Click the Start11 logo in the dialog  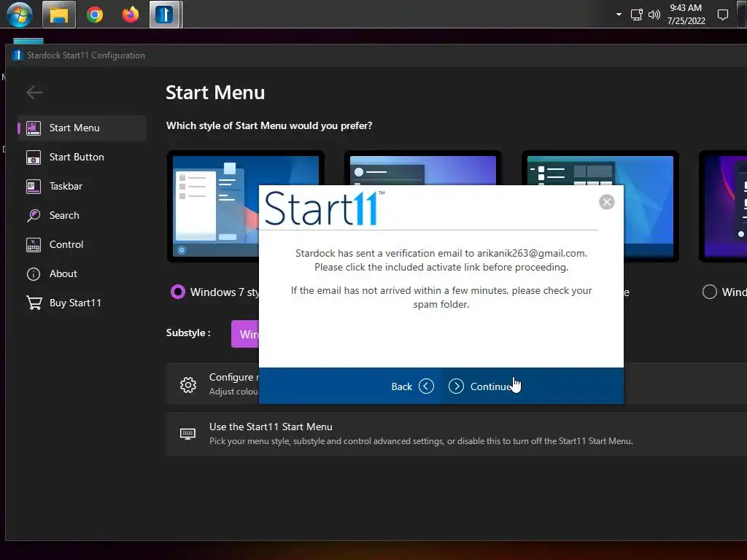click(324, 209)
